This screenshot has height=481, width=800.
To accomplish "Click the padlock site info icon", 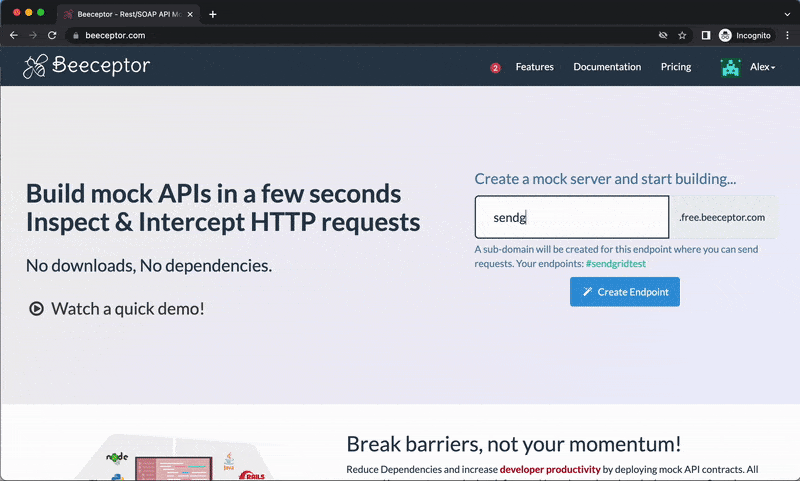I will point(76,35).
